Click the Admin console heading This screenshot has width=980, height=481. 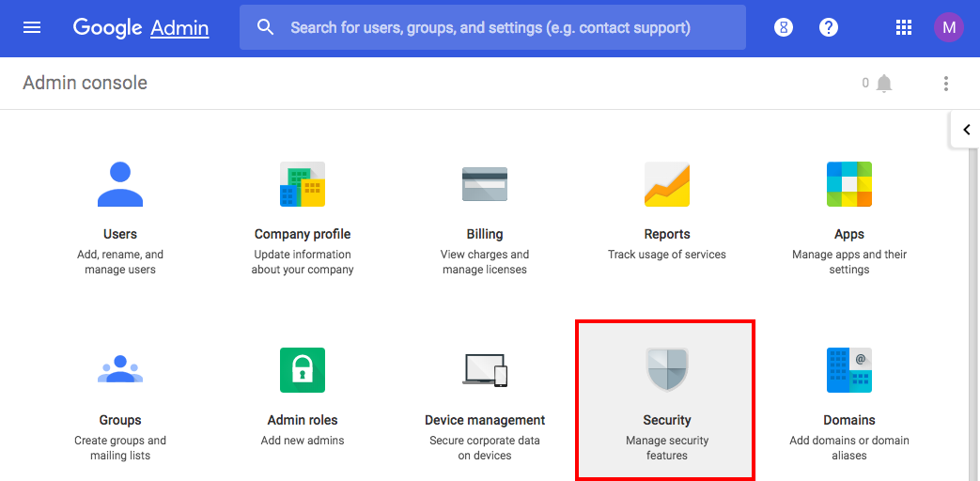(x=85, y=83)
